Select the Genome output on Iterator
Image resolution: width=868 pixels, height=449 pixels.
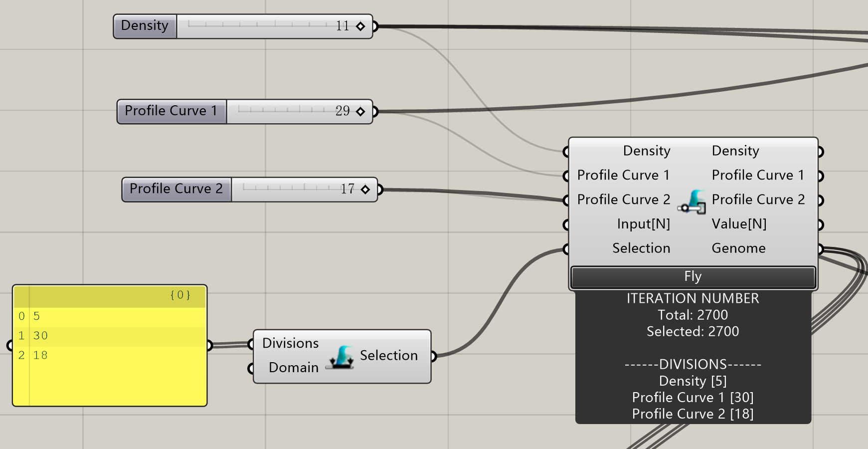pos(738,248)
